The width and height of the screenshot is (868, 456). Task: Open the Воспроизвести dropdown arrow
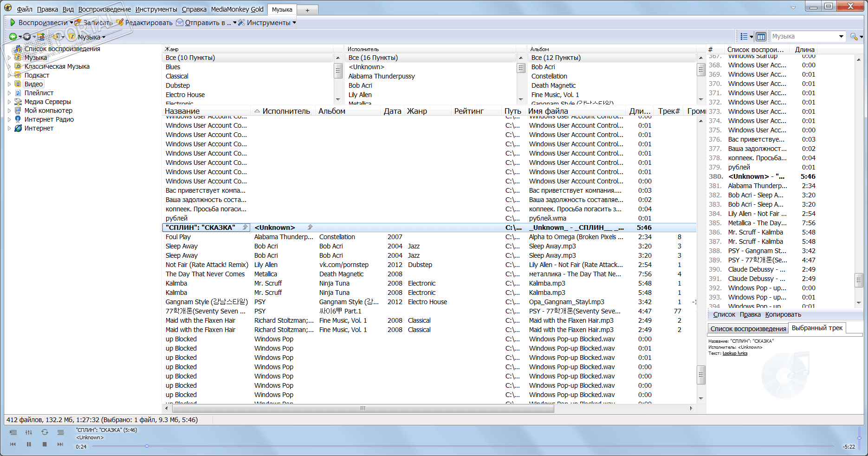click(x=71, y=23)
